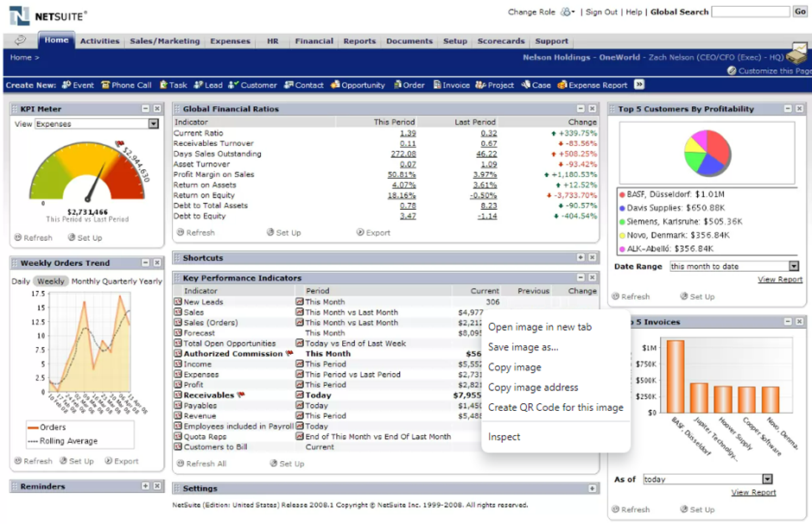Export the Global Financial Ratios table

coord(373,232)
